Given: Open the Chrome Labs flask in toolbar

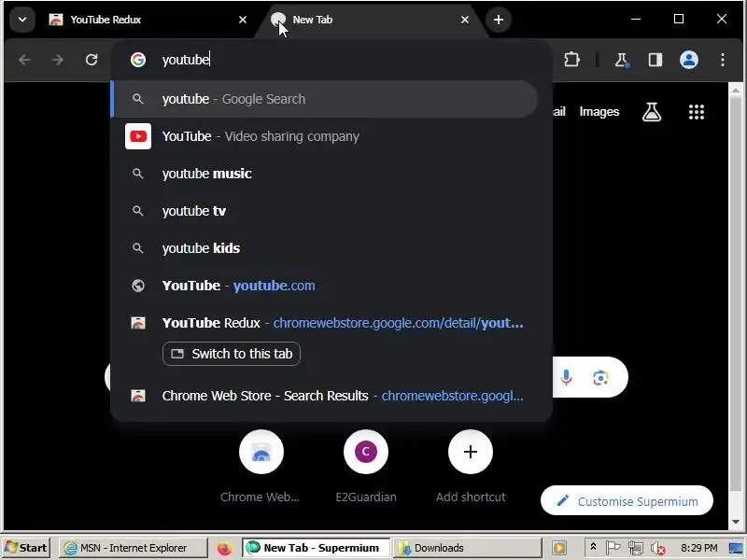Looking at the screenshot, I should 621,60.
